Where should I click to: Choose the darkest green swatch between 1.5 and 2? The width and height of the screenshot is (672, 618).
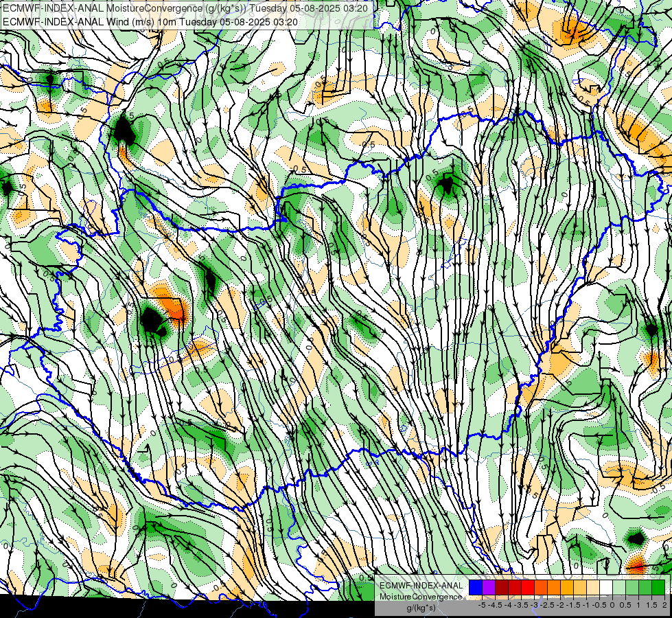pyautogui.click(x=658, y=587)
